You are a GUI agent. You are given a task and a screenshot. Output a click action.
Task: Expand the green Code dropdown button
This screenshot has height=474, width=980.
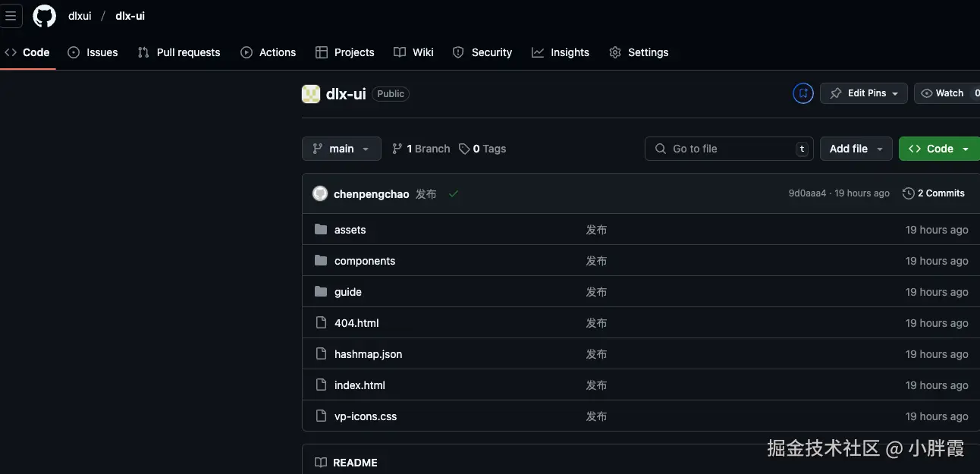point(938,149)
